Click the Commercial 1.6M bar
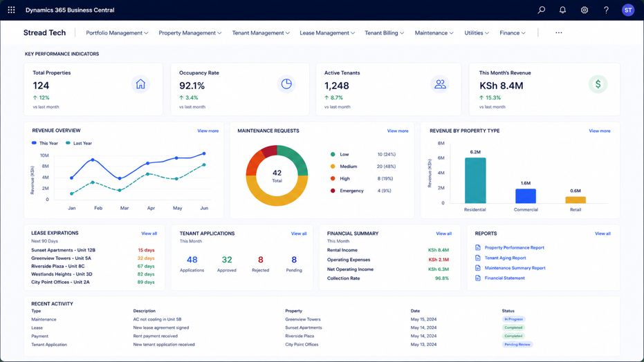644x362 pixels. [526, 196]
